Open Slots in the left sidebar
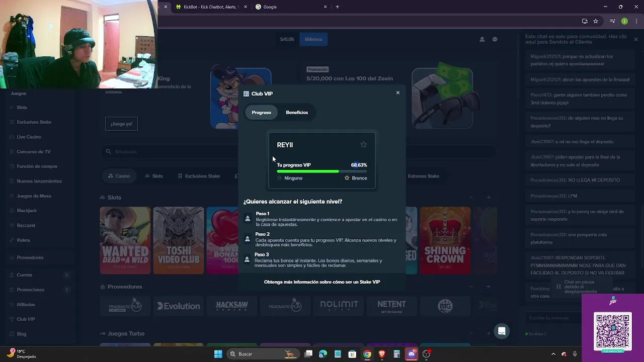This screenshot has height=362, width=644. (22, 108)
